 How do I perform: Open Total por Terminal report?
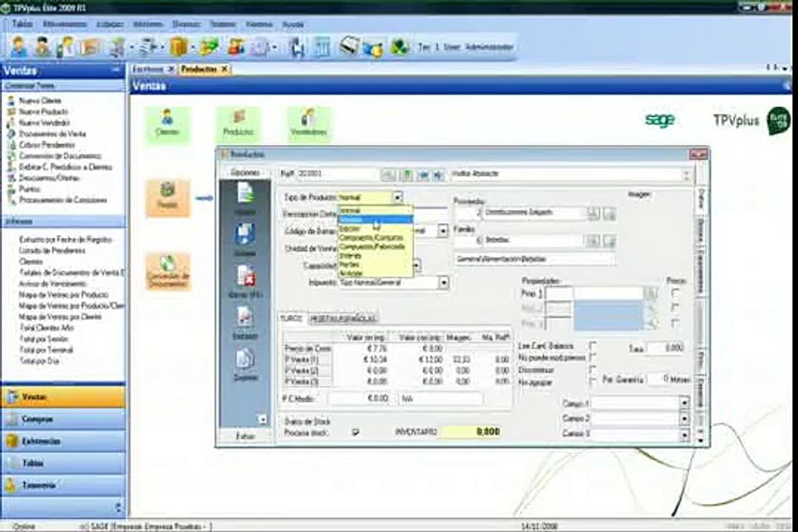click(x=47, y=349)
